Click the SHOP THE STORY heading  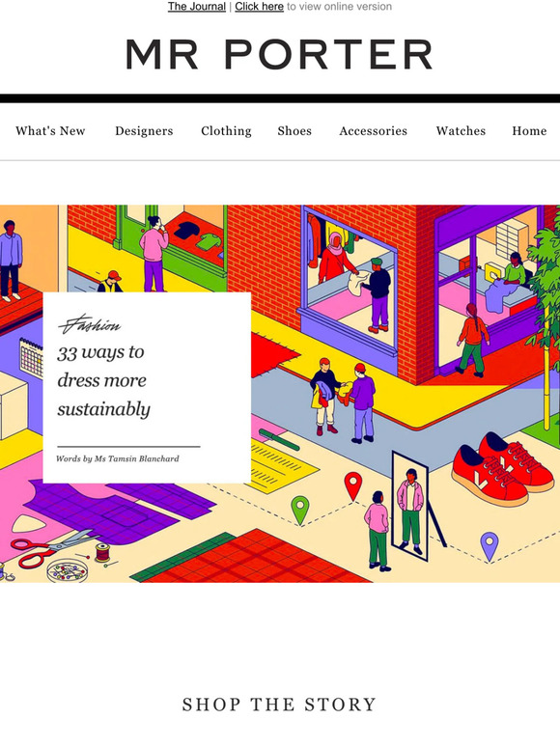[279, 705]
